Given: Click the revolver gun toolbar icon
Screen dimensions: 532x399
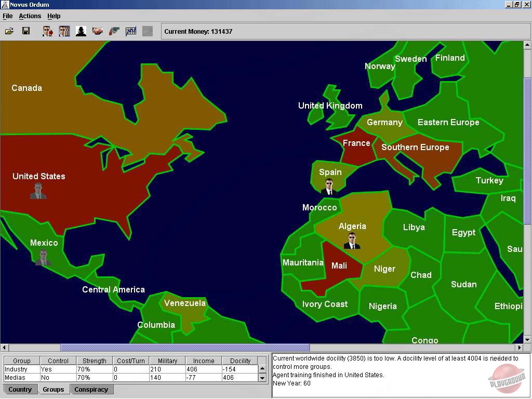Looking at the screenshot, I should coord(114,31).
